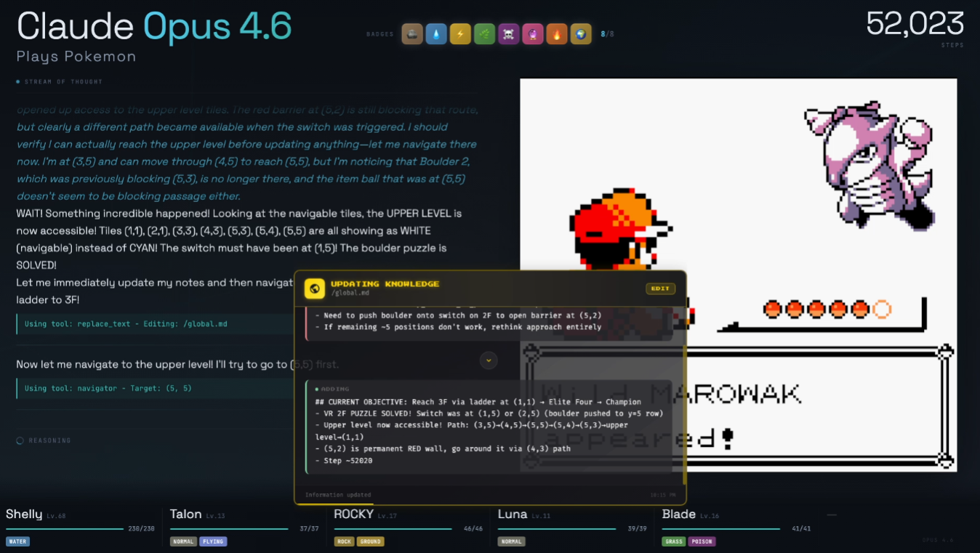The image size is (980, 553).
Task: Click Talon's HP bar
Action: point(229,529)
